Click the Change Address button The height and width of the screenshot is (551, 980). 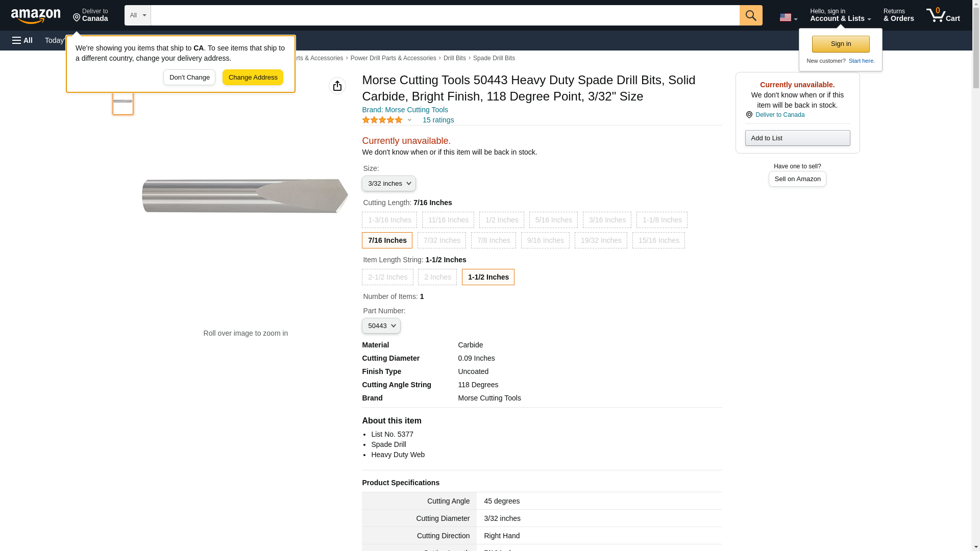click(x=253, y=78)
